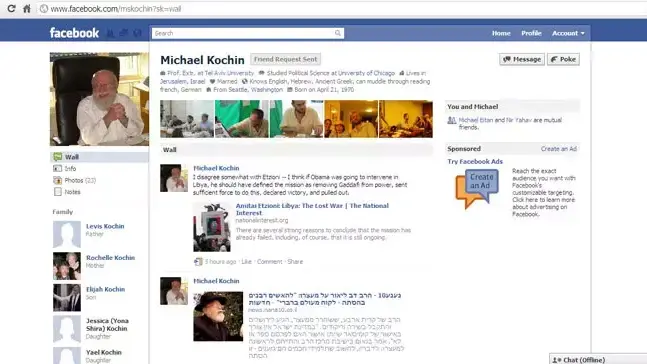Click Like on the Libya post

[x=246, y=262]
